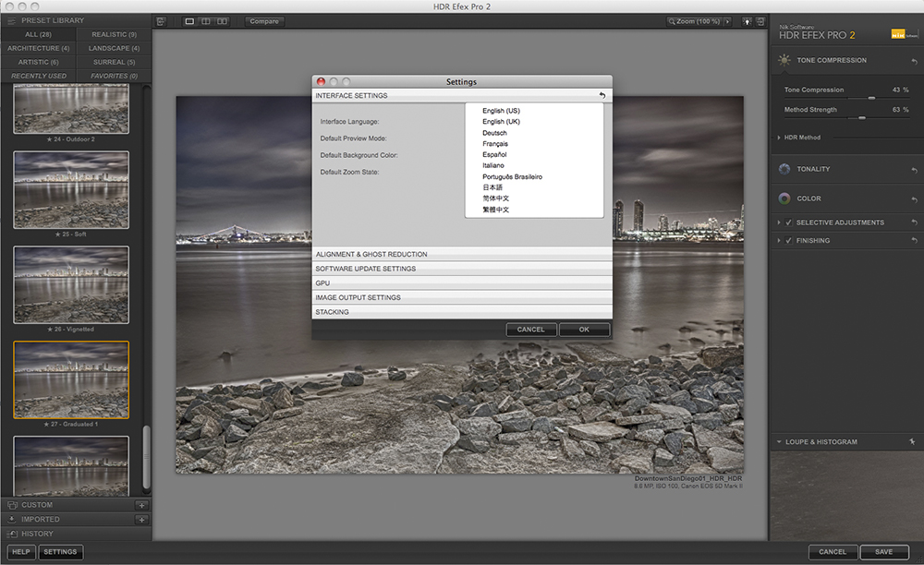Click the Compare button
Image resolution: width=924 pixels, height=565 pixels.
pyautogui.click(x=264, y=21)
